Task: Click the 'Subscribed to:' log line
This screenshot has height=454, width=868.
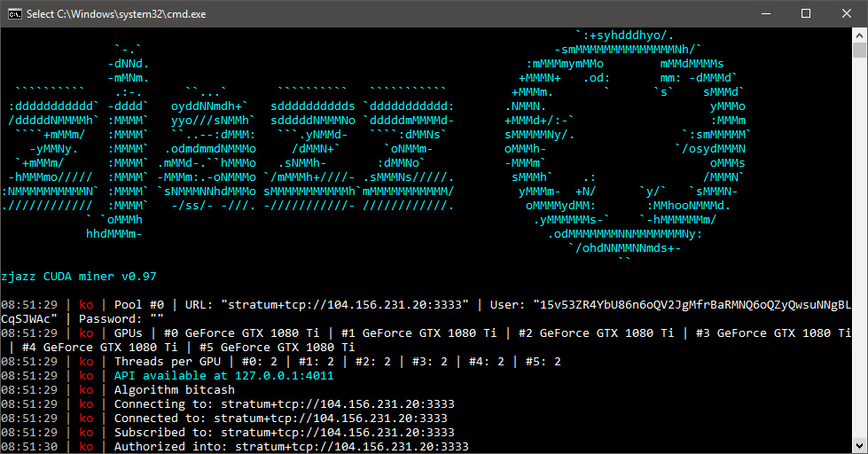Action: (x=284, y=433)
